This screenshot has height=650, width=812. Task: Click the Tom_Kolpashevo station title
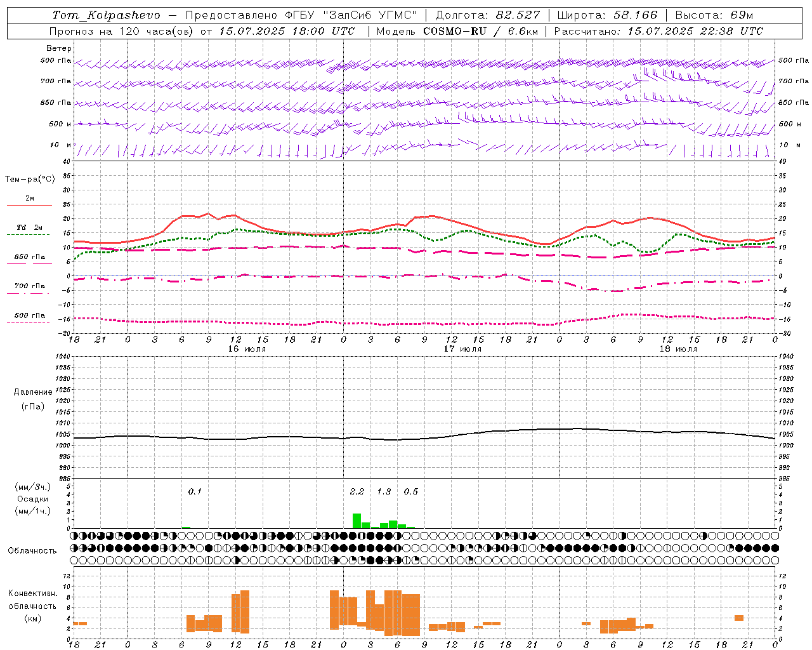(x=106, y=15)
